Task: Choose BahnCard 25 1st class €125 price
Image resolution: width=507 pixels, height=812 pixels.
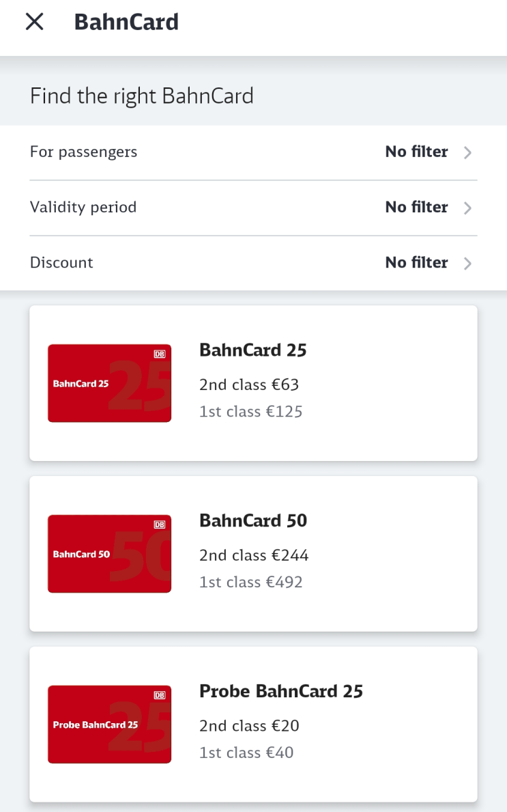Action: (x=251, y=412)
